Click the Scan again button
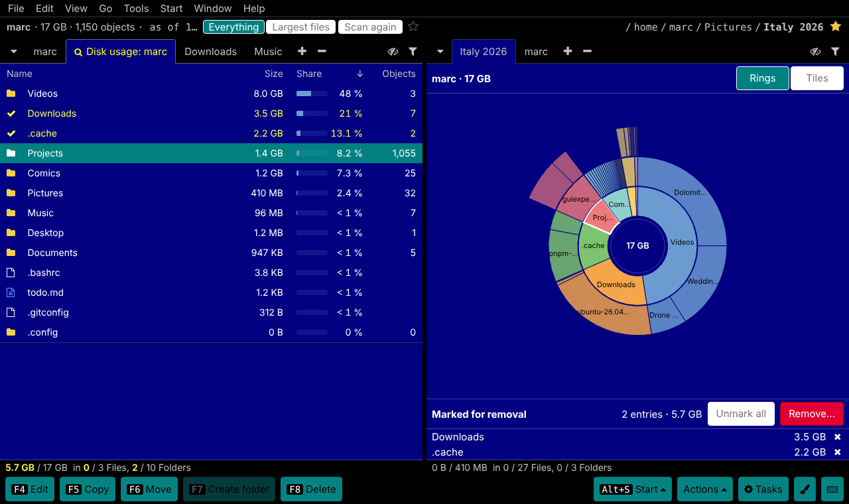This screenshot has width=849, height=504. click(x=370, y=27)
